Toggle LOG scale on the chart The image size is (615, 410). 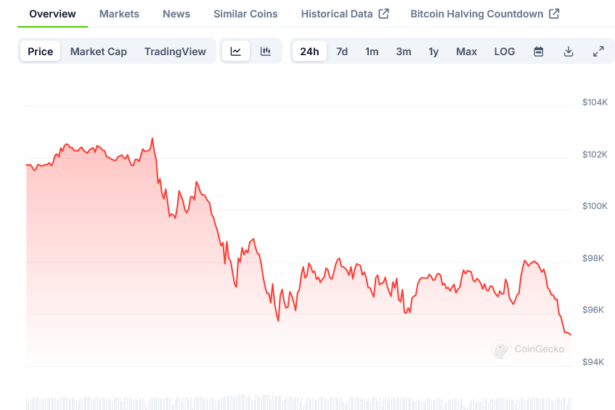point(505,51)
